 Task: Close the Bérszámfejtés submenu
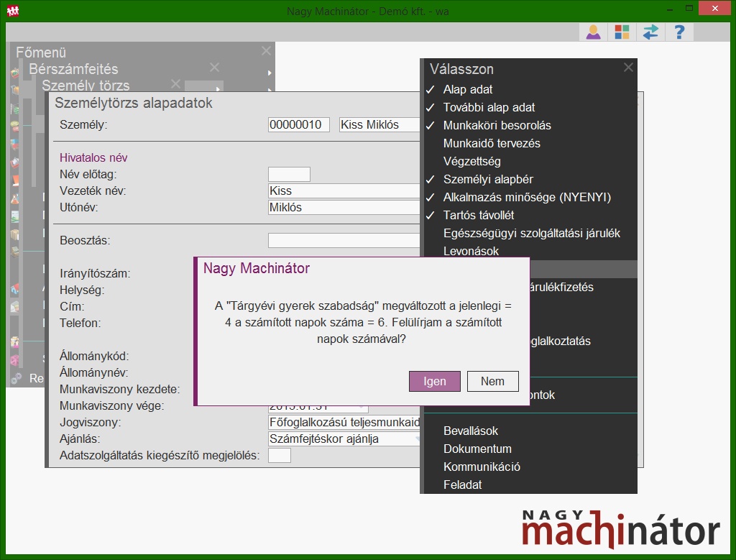click(x=214, y=67)
